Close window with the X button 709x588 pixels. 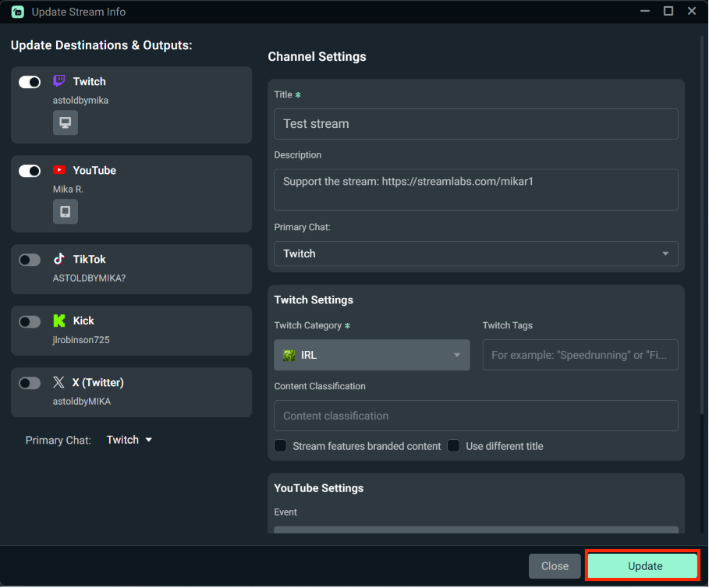coord(692,11)
